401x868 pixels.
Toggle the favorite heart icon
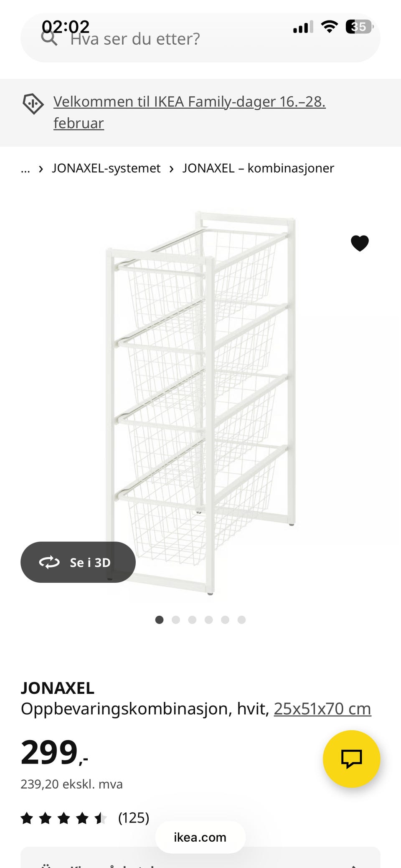click(360, 243)
